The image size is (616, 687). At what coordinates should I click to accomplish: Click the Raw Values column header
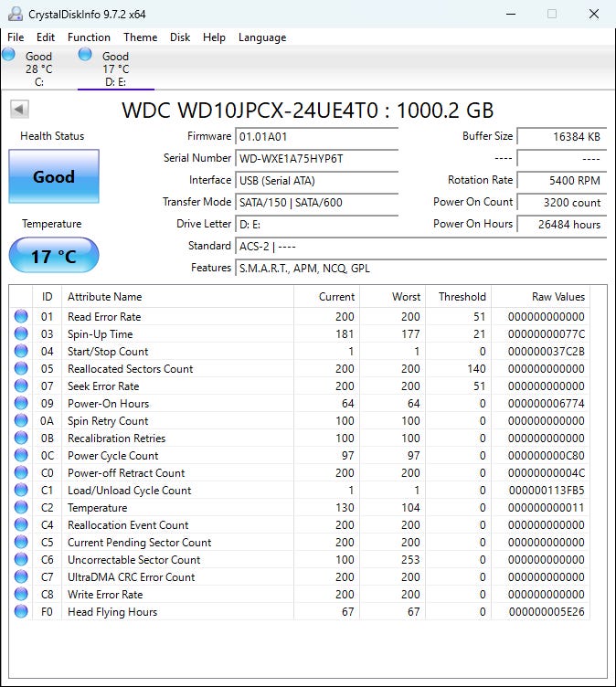click(558, 297)
